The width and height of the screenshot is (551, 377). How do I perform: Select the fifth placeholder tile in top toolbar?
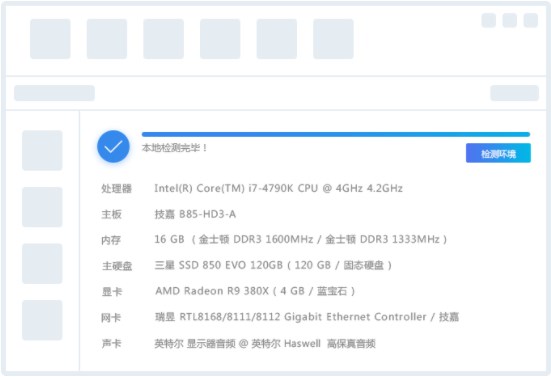pyautogui.click(x=277, y=39)
